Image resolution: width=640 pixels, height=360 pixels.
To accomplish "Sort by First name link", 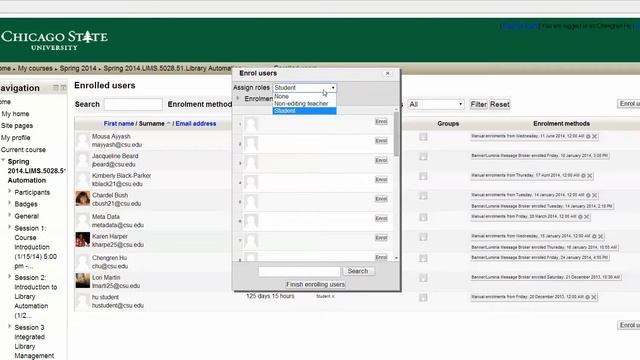I will (x=119, y=124).
